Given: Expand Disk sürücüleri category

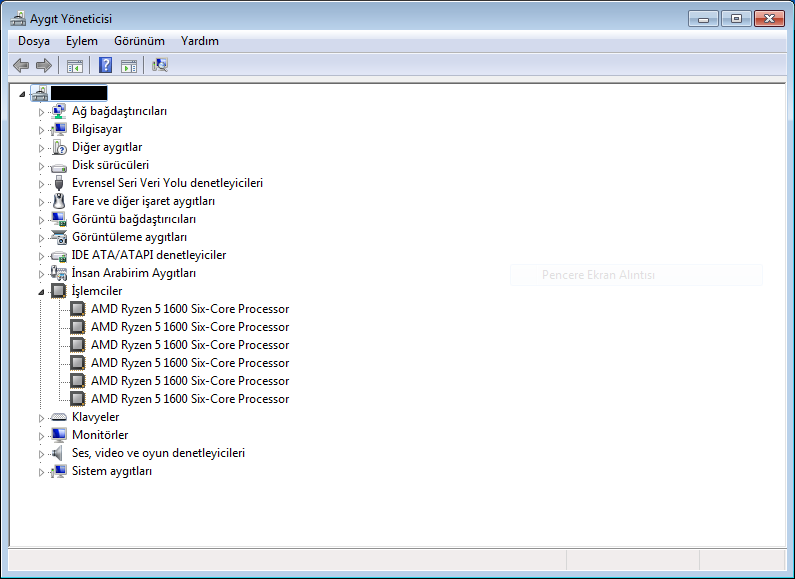Looking at the screenshot, I should [41, 166].
